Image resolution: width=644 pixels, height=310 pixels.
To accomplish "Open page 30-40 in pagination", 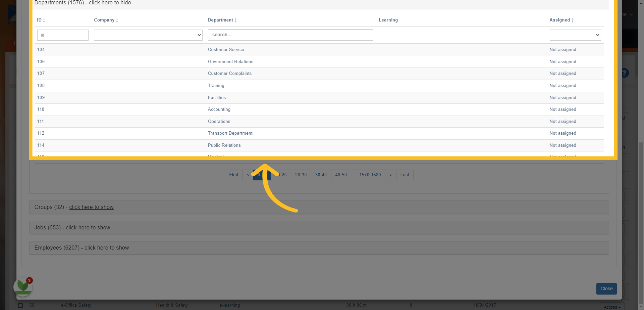I will click(x=321, y=175).
